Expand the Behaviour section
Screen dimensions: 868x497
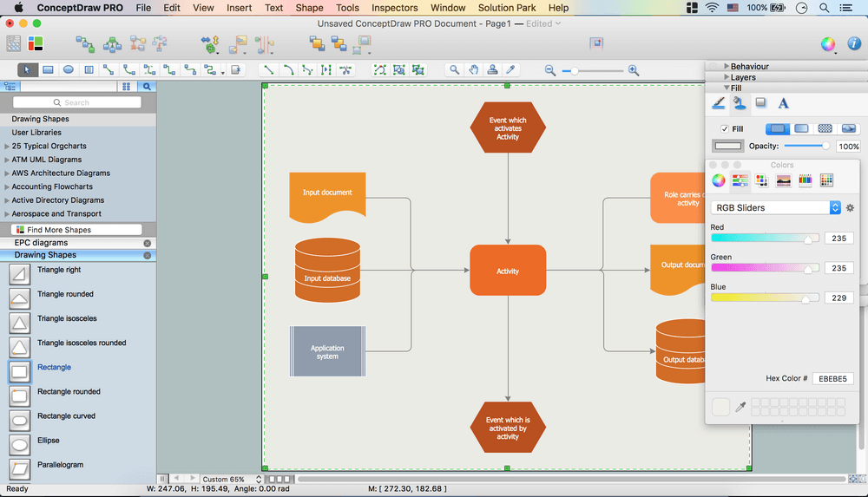pos(750,66)
